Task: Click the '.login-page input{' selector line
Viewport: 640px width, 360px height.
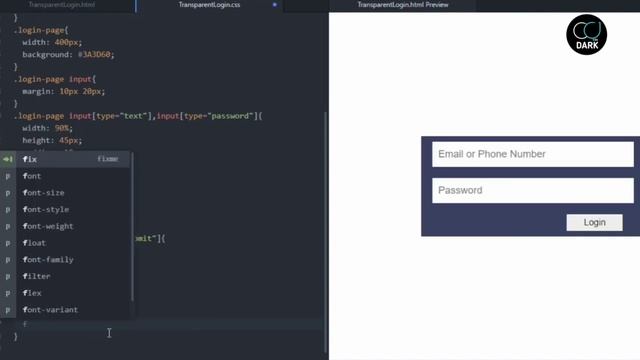Action: (55, 79)
